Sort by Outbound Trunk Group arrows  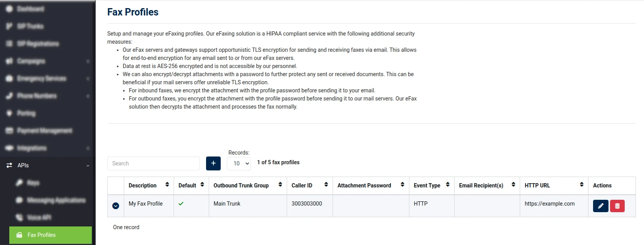coord(280,185)
